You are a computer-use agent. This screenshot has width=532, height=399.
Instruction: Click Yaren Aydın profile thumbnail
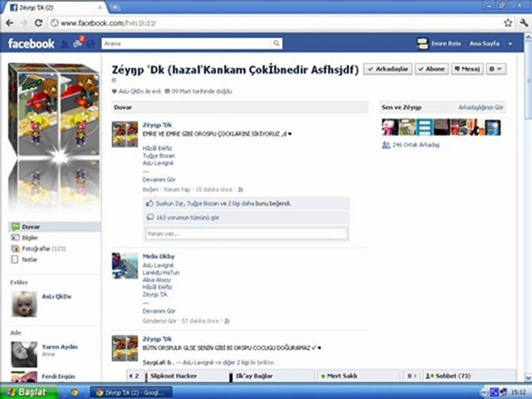24,354
